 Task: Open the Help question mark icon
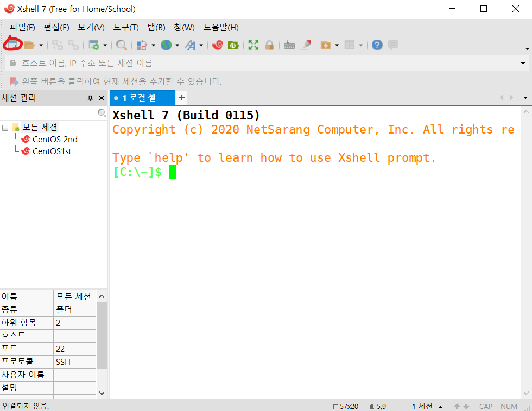[x=377, y=45]
